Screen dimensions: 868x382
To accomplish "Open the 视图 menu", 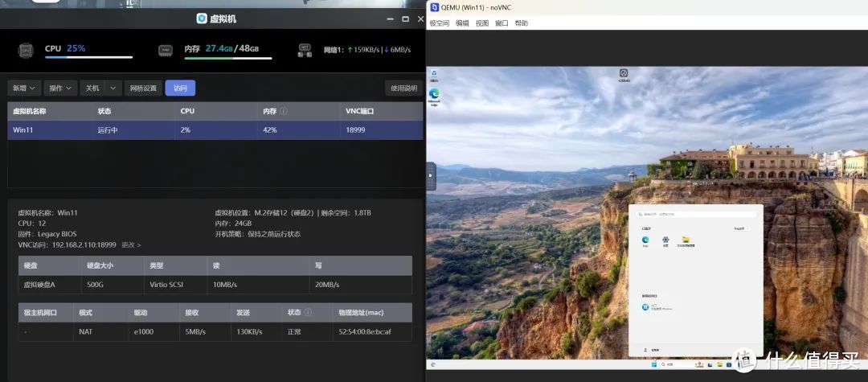I will tap(482, 23).
